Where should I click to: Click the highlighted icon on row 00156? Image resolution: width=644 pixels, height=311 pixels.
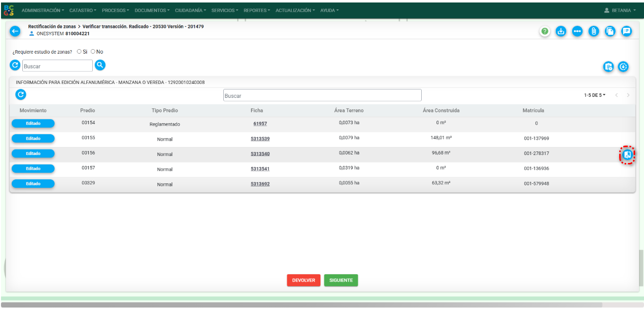(x=627, y=155)
